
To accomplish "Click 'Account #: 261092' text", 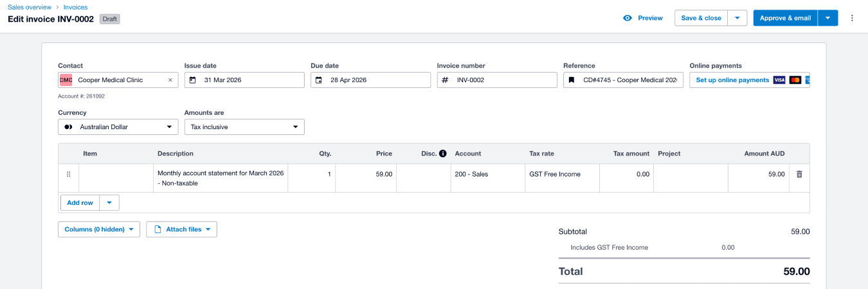I will pos(81,96).
